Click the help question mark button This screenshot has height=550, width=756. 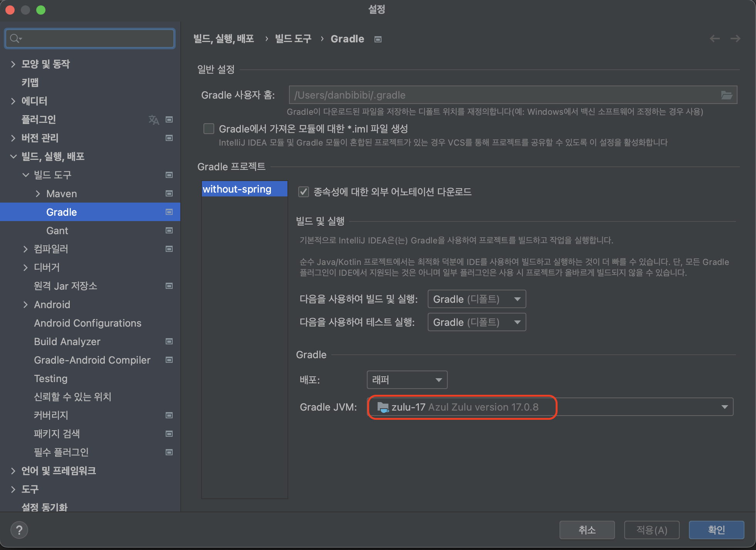pyautogui.click(x=19, y=530)
